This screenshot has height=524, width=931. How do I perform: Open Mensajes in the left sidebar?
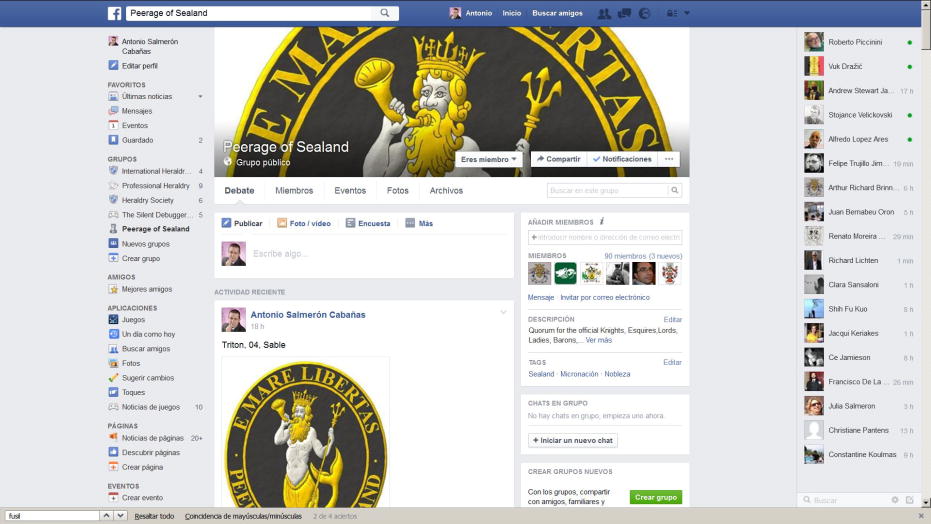click(137, 111)
